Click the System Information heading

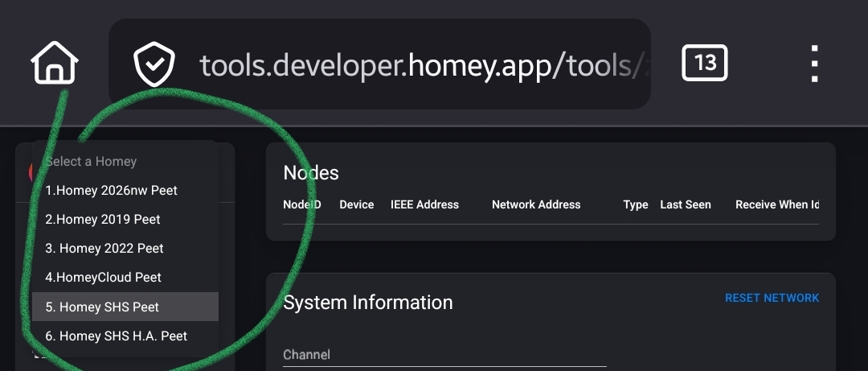point(367,303)
